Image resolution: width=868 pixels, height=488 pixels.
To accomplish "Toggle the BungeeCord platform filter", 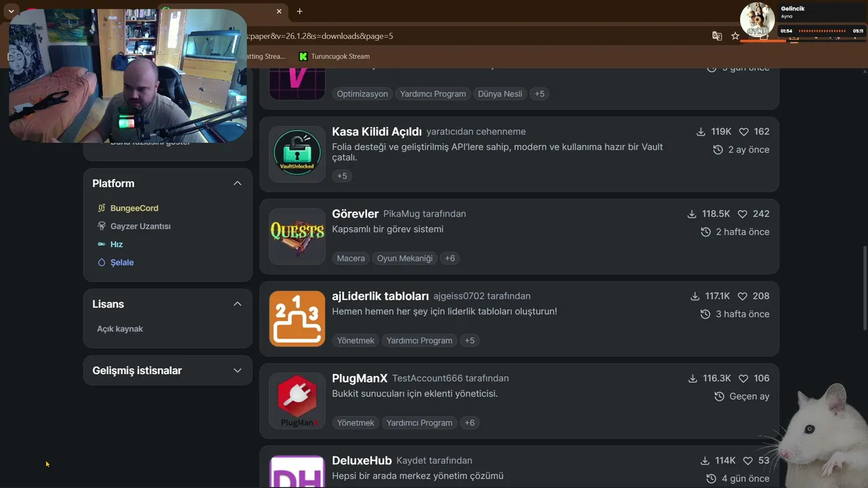I will tap(128, 208).
